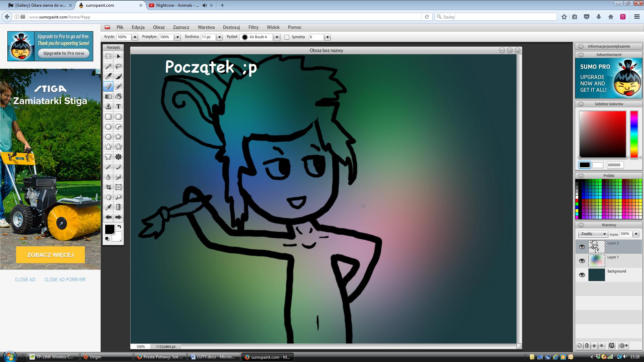
Task: Select the Ink pen tool
Action: [108, 76]
